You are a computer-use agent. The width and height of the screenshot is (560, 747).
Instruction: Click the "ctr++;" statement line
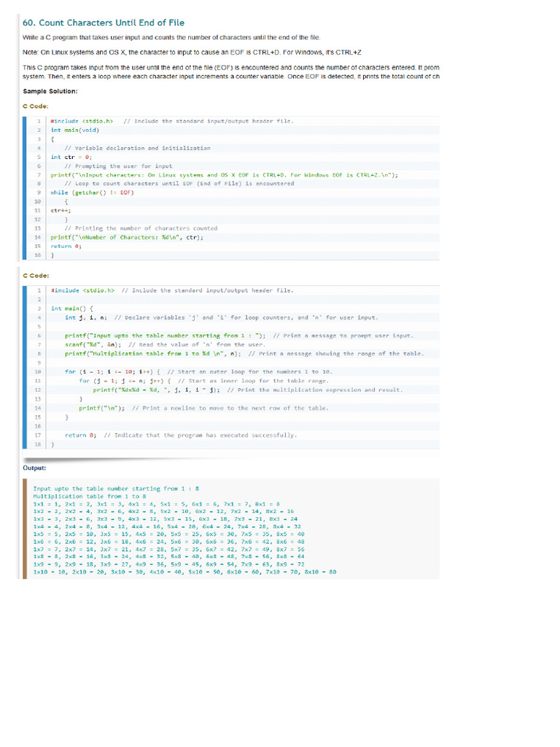click(61, 211)
